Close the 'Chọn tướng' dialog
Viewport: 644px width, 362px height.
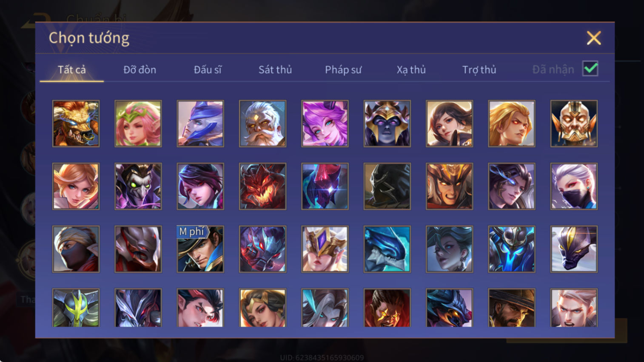click(x=594, y=38)
